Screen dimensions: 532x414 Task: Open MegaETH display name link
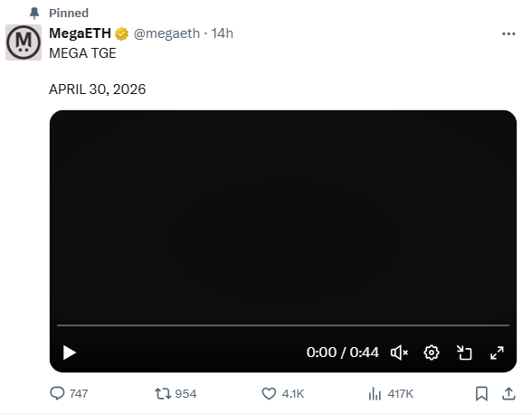(80, 33)
